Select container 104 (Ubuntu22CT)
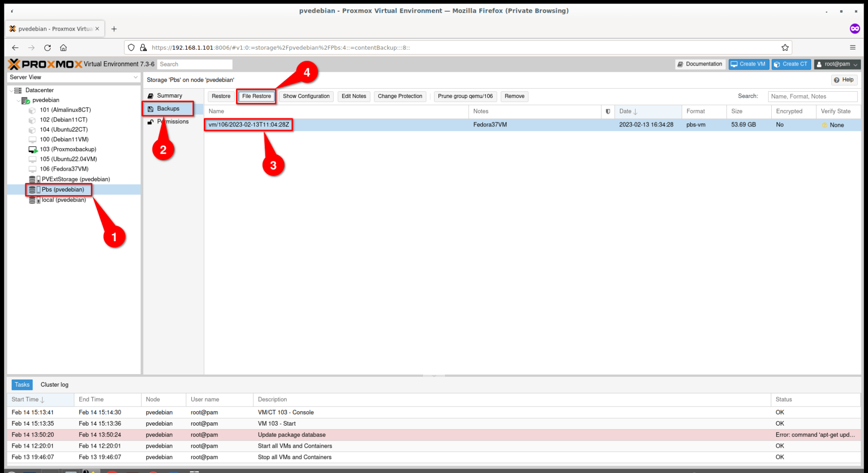This screenshot has width=868, height=473. point(63,130)
